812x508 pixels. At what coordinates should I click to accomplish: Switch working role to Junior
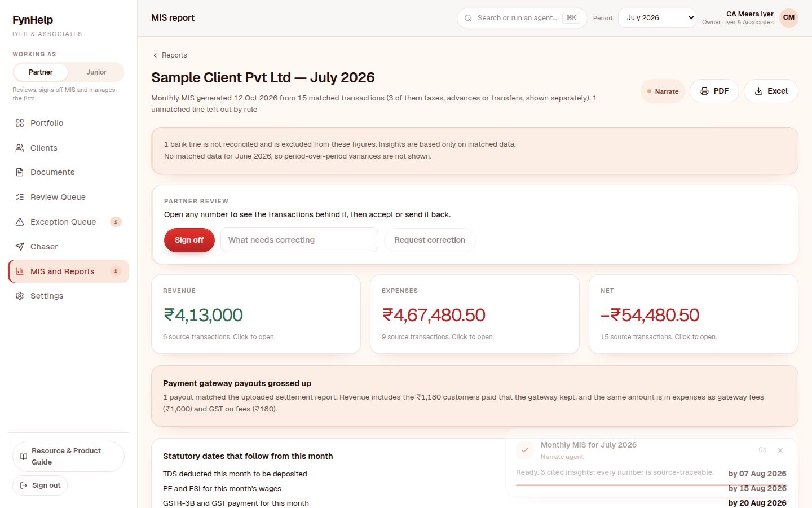(x=96, y=72)
